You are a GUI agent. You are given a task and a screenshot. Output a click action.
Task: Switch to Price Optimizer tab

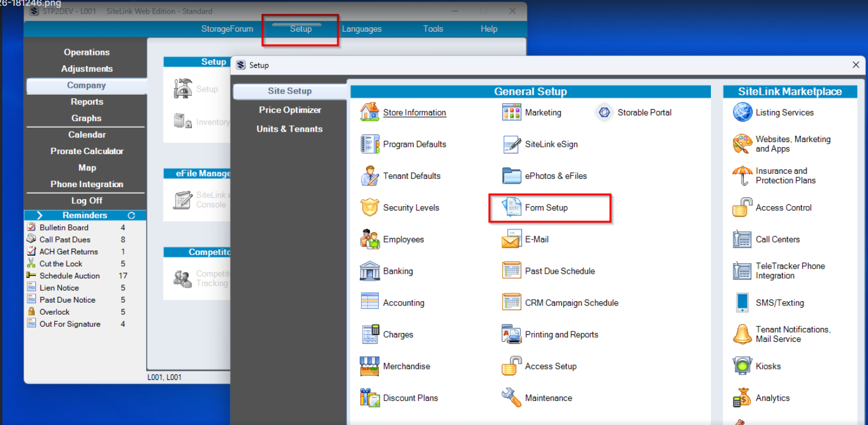(x=289, y=110)
